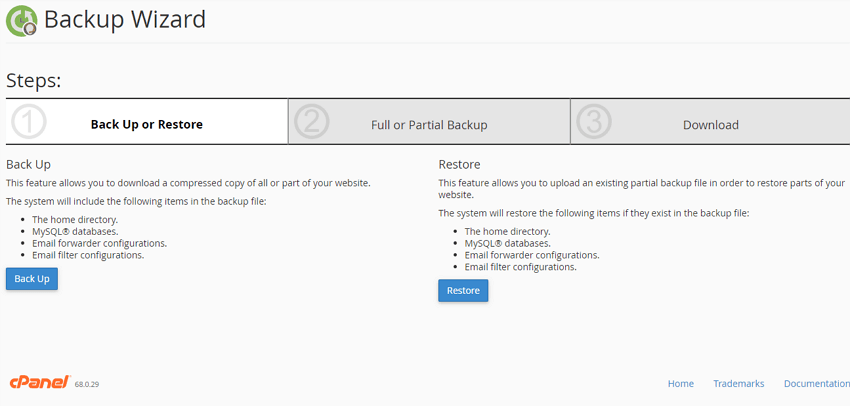The width and height of the screenshot is (850, 406).
Task: Click 'The system will include the following items' text
Action: point(136,202)
